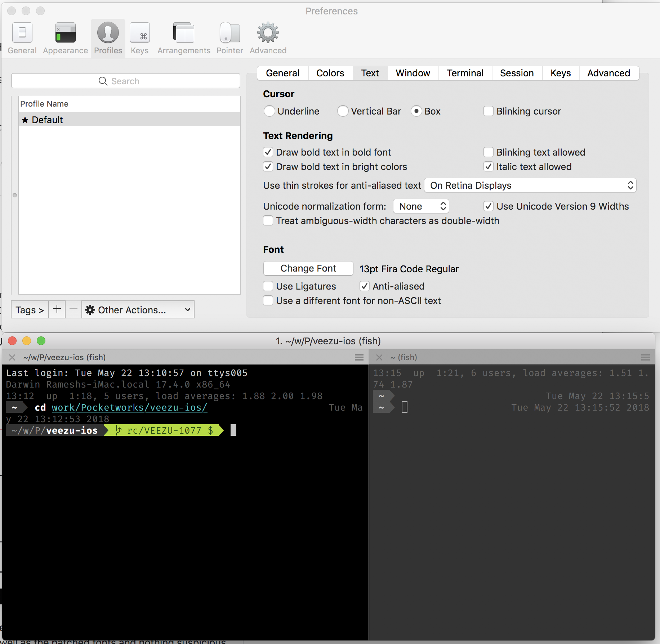Select the Profiles toolbar icon
This screenshot has height=644, width=660.
click(108, 38)
